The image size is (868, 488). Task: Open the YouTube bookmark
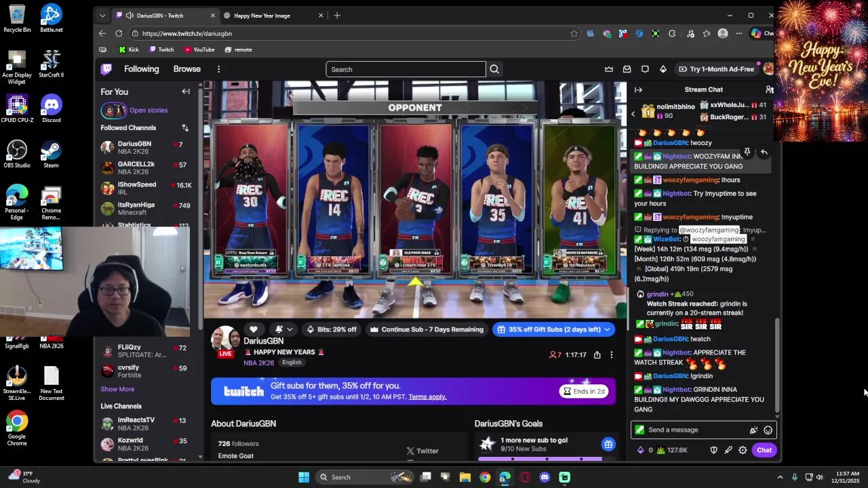click(x=199, y=49)
